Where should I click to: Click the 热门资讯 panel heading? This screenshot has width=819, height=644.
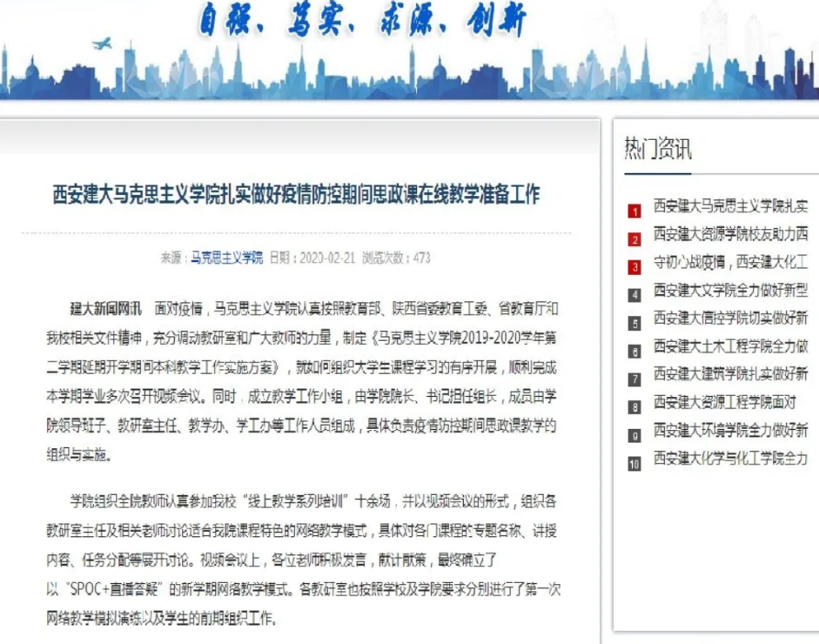pyautogui.click(x=658, y=148)
